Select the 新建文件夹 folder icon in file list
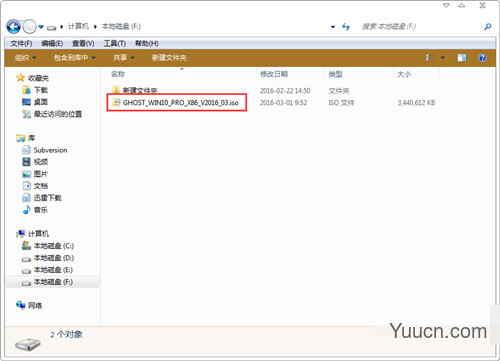Screen dimensions: 500x361 tap(116, 90)
